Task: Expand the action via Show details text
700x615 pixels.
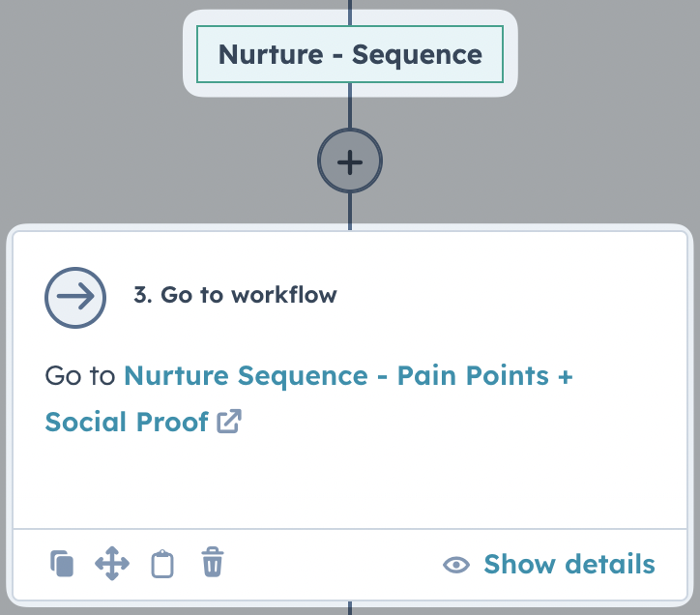Action: coord(569,564)
